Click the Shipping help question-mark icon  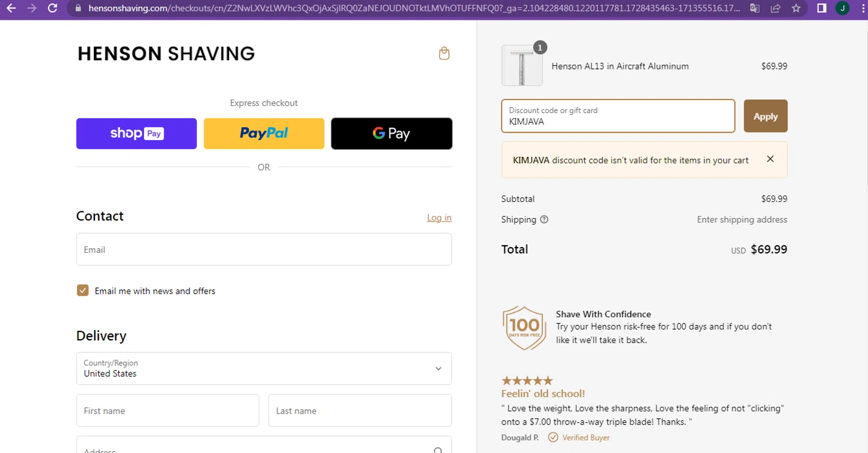544,220
